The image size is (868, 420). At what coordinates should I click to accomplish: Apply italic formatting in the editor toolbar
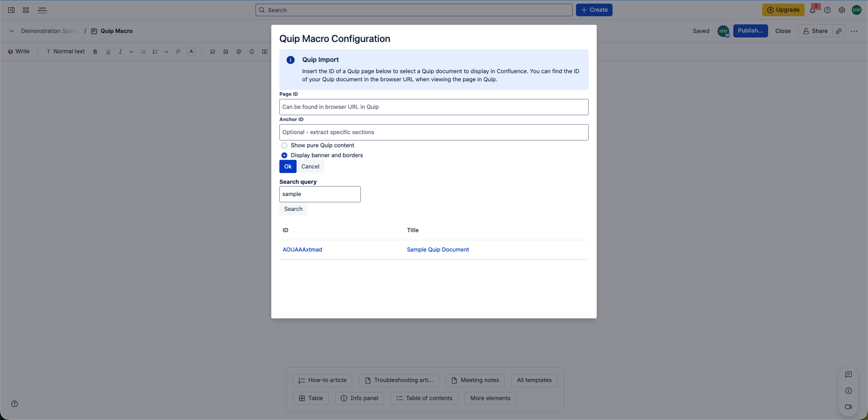tap(121, 52)
